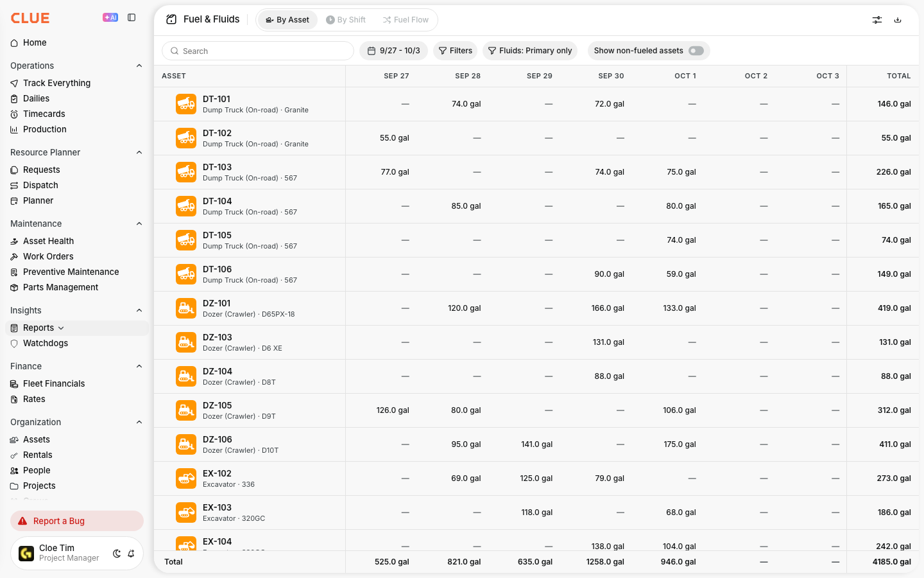Toggle Show non-fueled assets switch
924x578 pixels.
tap(696, 51)
